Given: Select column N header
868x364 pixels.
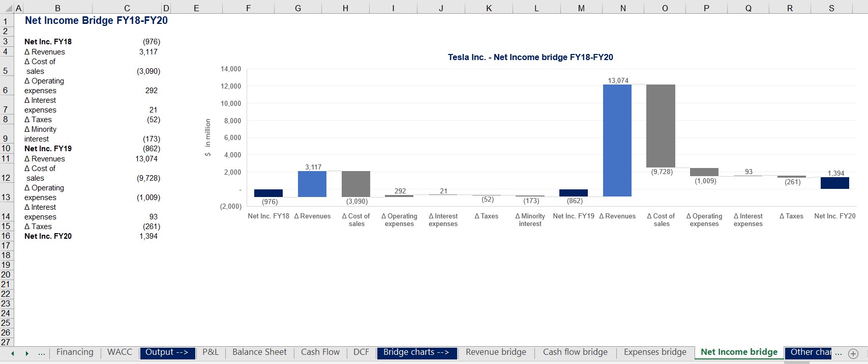Looking at the screenshot, I should [623, 8].
